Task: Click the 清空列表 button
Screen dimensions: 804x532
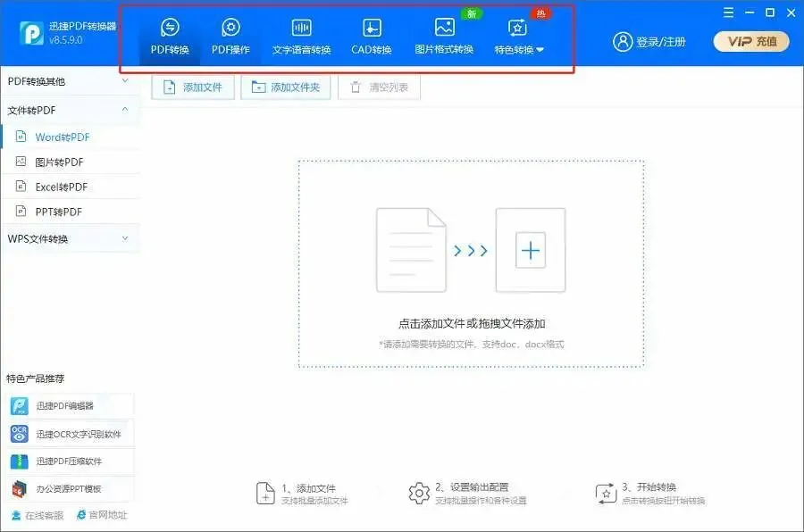Action: click(379, 87)
